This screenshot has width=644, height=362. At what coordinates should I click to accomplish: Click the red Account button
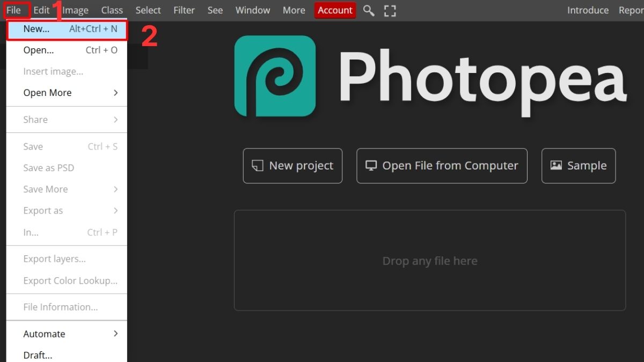coord(335,10)
